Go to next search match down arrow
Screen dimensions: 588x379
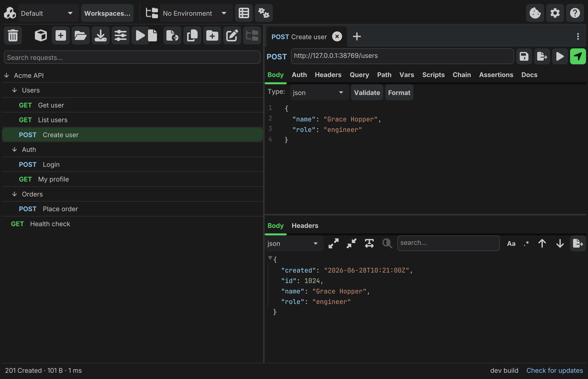[x=560, y=243]
